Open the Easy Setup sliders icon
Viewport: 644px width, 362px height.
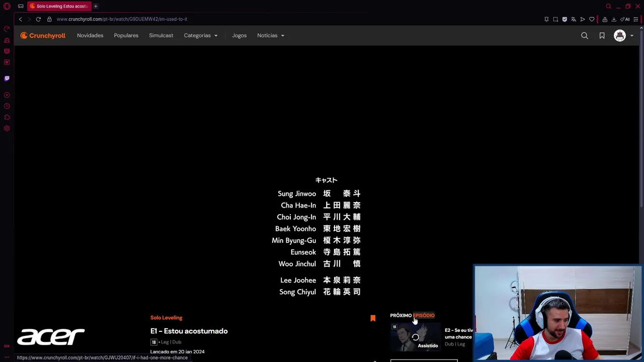pos(636,19)
